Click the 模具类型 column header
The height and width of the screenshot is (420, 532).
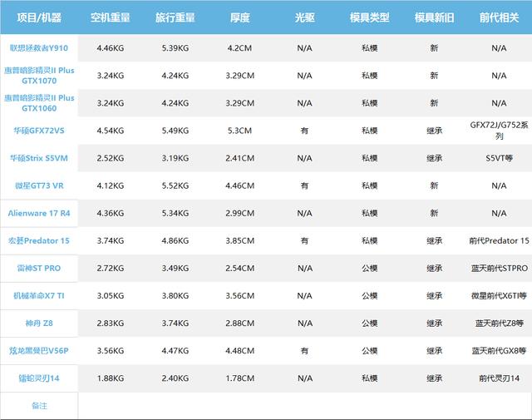click(369, 17)
